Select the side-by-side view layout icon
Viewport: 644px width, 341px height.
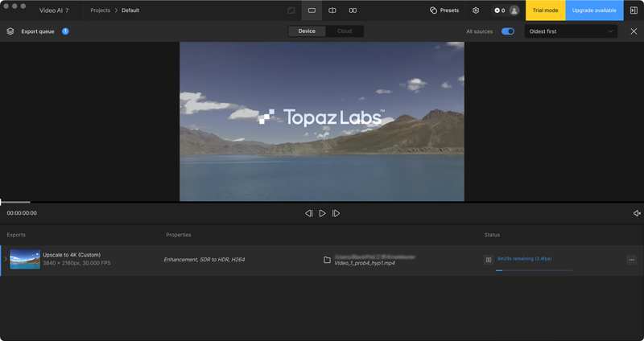coord(353,10)
